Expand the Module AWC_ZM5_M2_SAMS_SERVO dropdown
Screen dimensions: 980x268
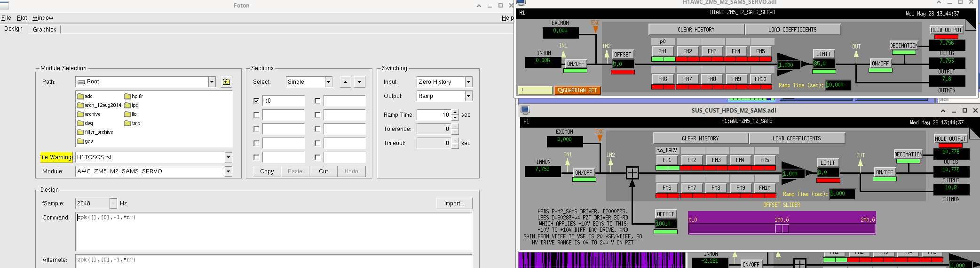(228, 171)
